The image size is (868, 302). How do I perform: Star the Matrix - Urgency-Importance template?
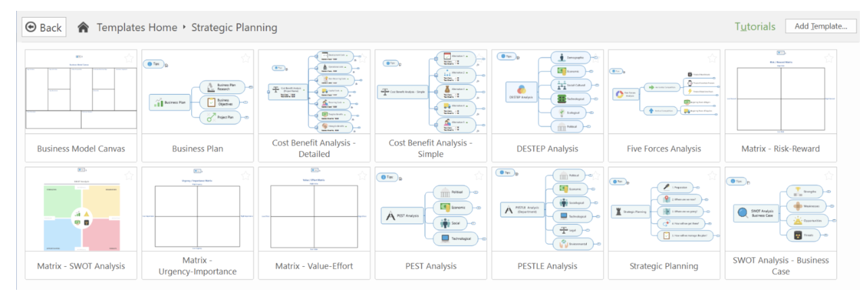[245, 176]
